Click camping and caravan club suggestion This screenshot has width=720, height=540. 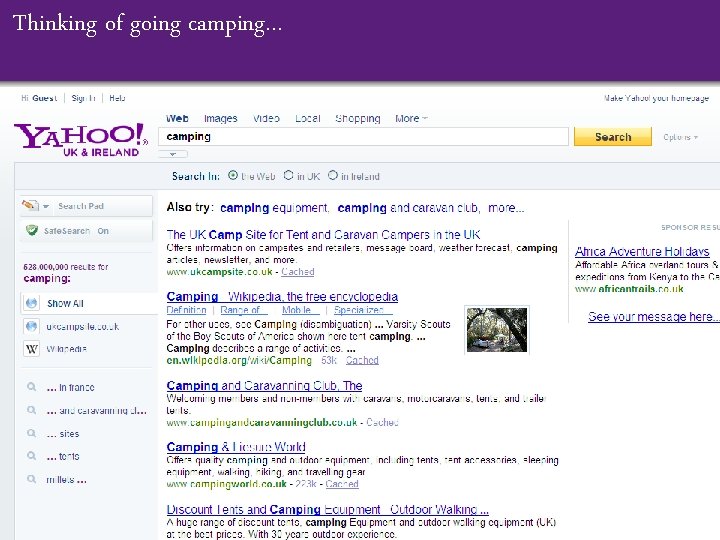tap(408, 208)
